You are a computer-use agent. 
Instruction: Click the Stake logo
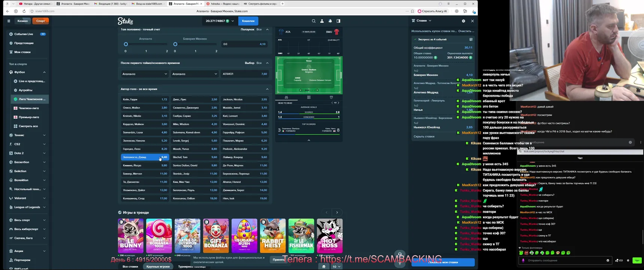click(125, 21)
